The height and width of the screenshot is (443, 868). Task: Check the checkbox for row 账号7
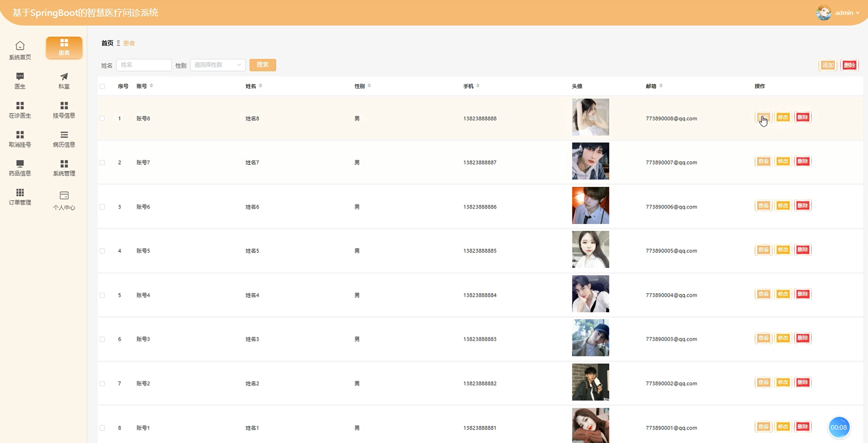click(x=102, y=162)
